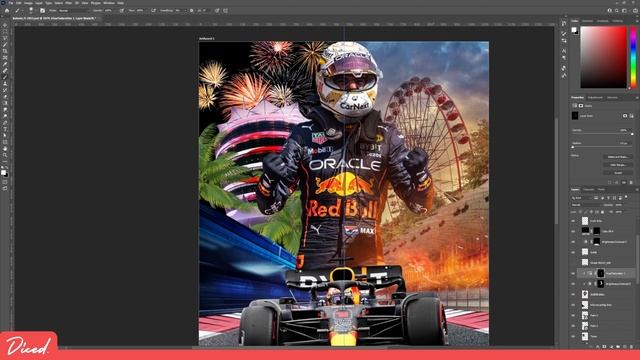This screenshot has height=360, width=640.
Task: Select the Eyedropper tool
Action: tap(5, 64)
